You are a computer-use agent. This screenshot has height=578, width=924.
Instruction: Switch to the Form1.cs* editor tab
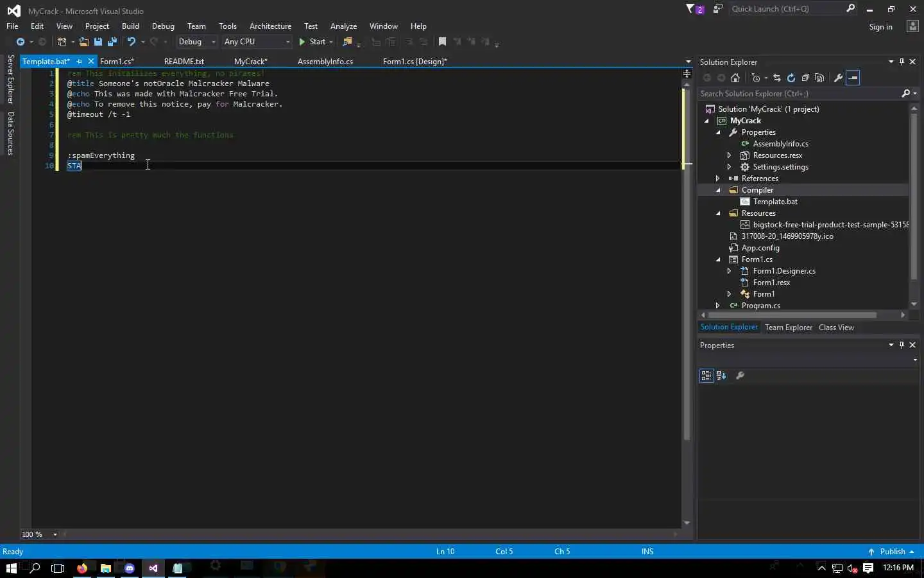[x=117, y=62]
